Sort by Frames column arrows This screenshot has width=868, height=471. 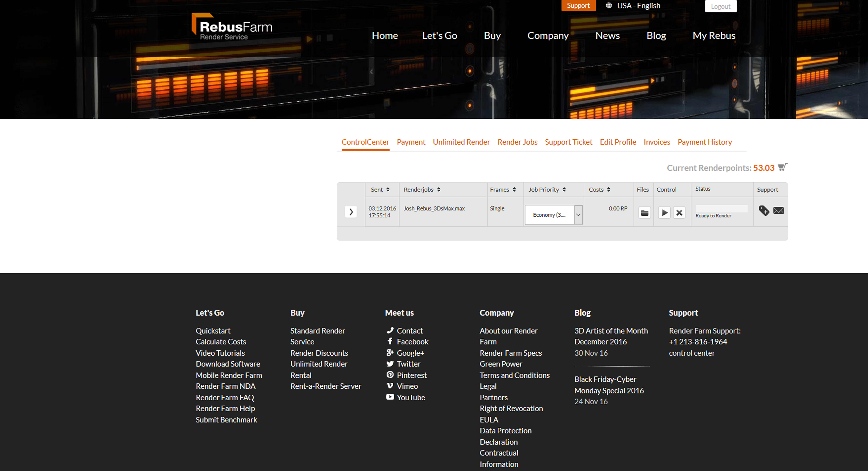click(514, 189)
